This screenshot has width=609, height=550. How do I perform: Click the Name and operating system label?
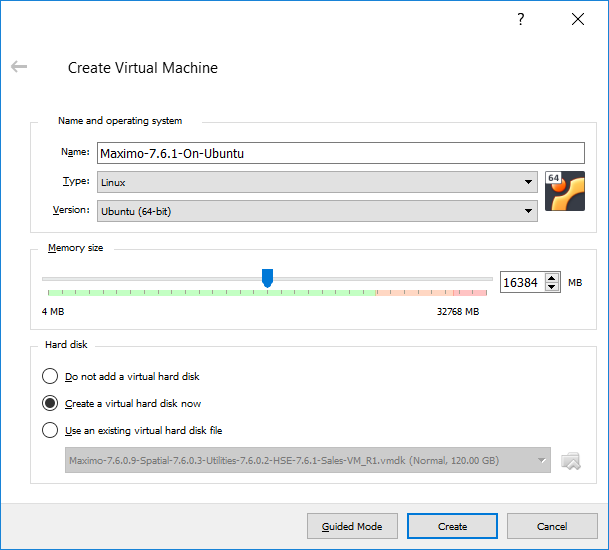[x=120, y=121]
